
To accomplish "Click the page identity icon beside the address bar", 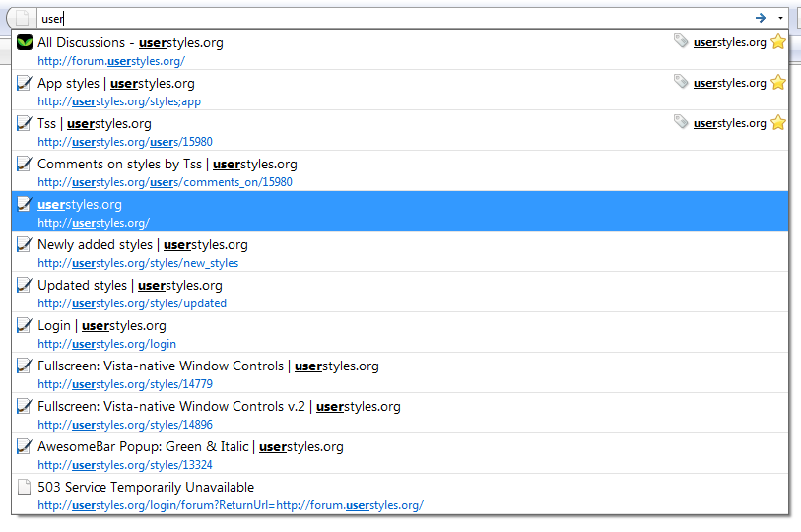I will (22, 19).
